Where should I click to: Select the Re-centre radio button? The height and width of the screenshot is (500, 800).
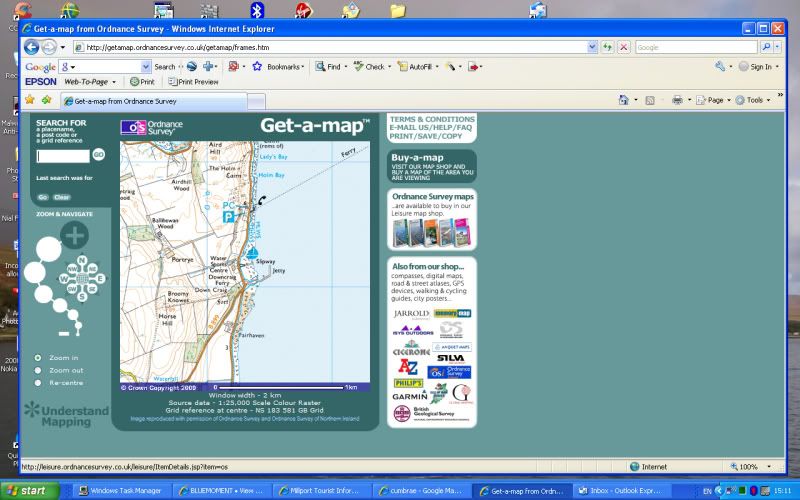point(38,383)
